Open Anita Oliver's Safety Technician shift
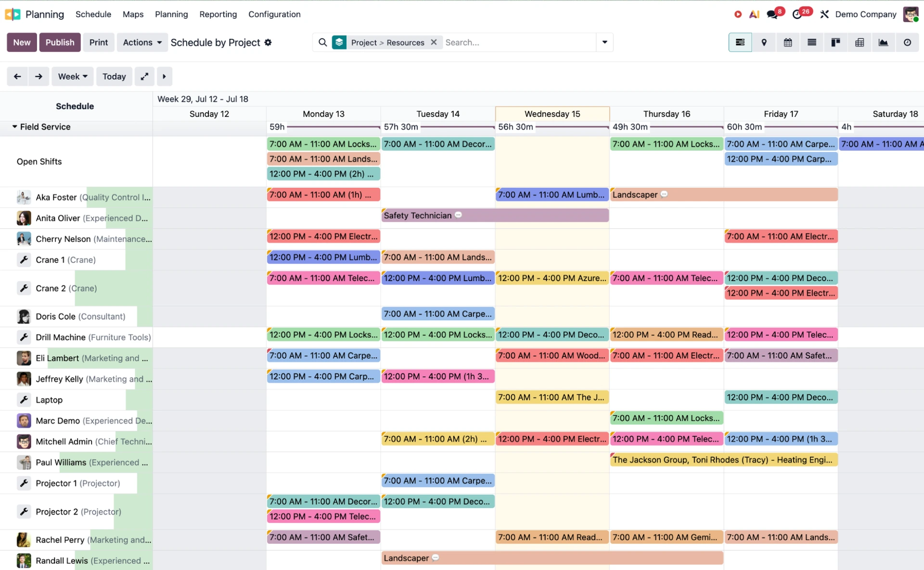Viewport: 924px width, 570px height. click(x=495, y=215)
